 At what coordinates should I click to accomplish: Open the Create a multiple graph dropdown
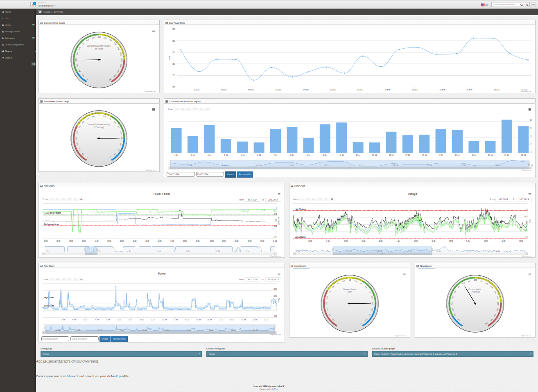pos(453,354)
